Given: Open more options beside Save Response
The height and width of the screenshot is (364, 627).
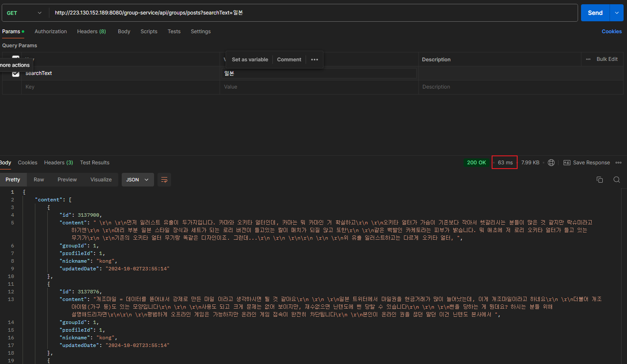Looking at the screenshot, I should [x=618, y=163].
